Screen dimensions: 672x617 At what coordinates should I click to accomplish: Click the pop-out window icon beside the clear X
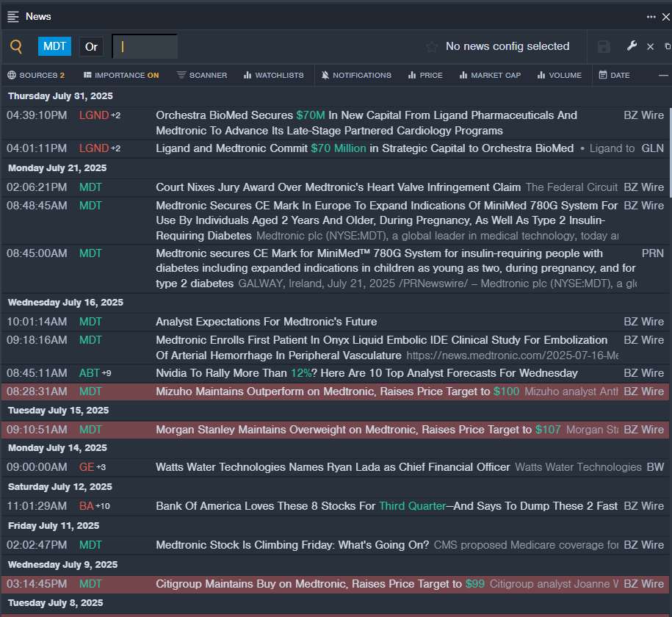[668, 46]
